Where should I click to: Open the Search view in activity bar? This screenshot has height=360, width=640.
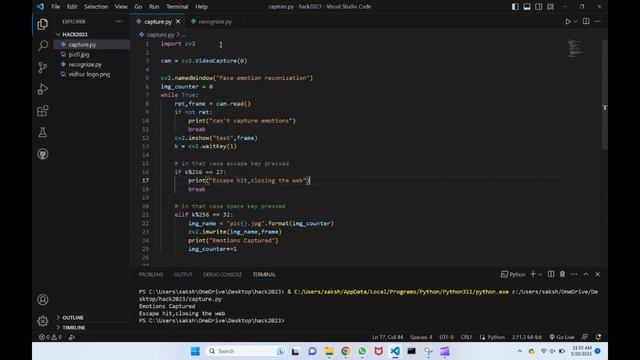point(42,45)
